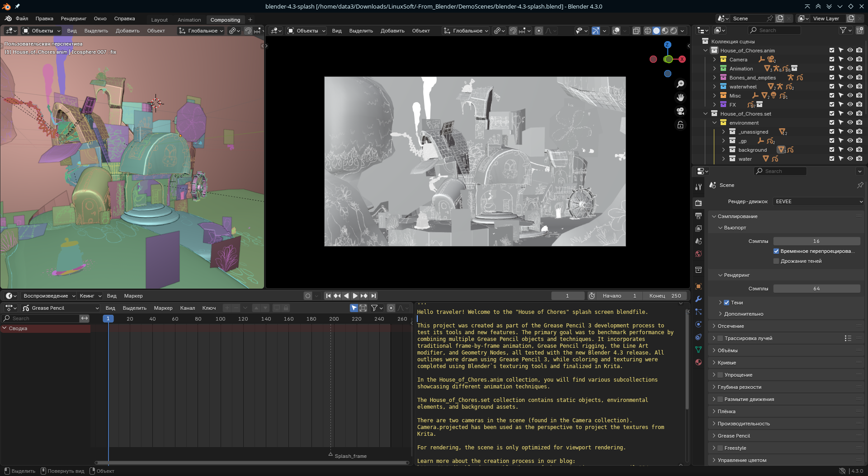Image resolution: width=868 pixels, height=476 pixels.
Task: Switch to material preview shading in right viewport
Action: coord(665,31)
